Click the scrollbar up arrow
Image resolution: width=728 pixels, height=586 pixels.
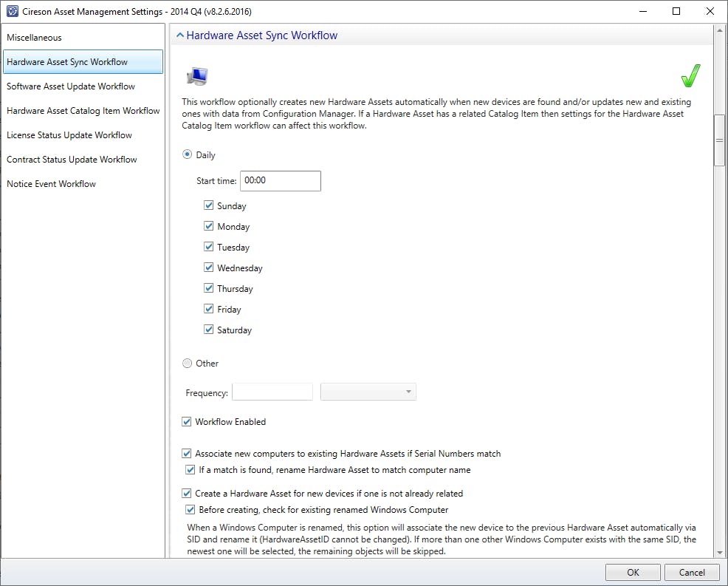[720, 31]
